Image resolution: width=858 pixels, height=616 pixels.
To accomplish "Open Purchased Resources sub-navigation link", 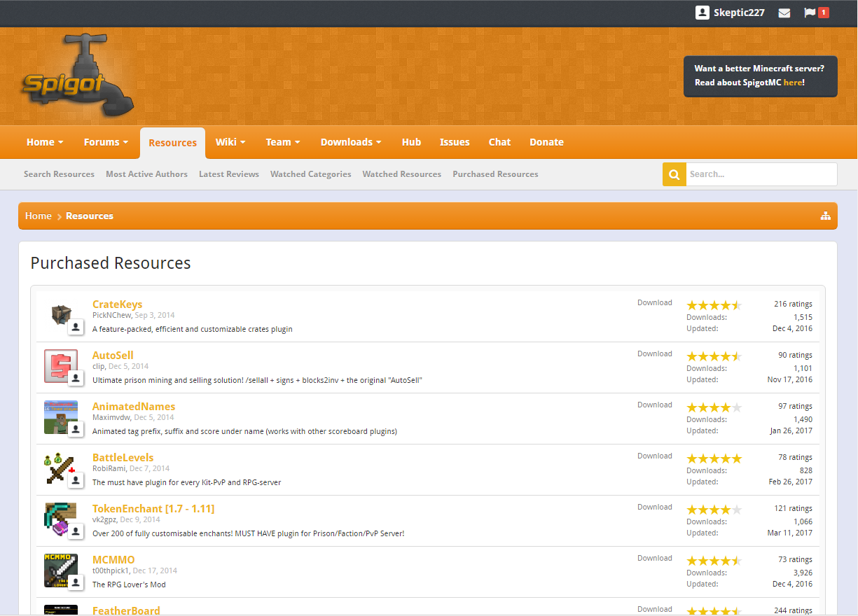I will 495,174.
